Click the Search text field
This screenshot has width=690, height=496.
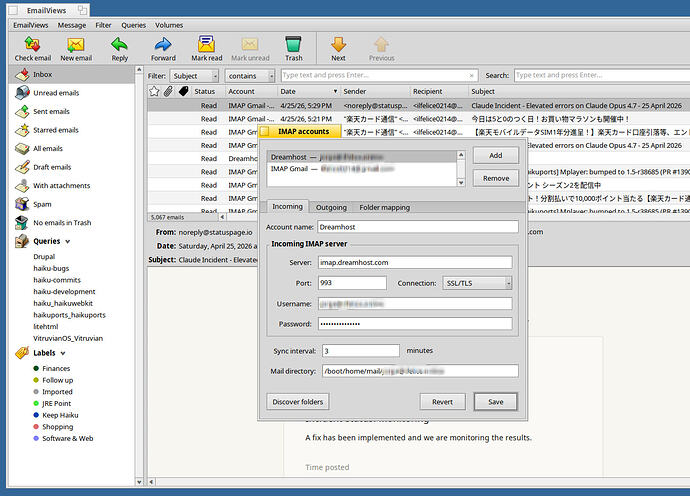602,75
